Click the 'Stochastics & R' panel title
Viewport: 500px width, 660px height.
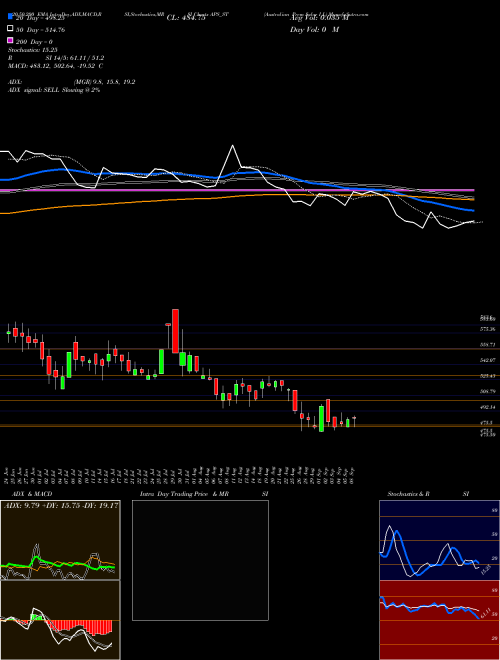(x=408, y=494)
